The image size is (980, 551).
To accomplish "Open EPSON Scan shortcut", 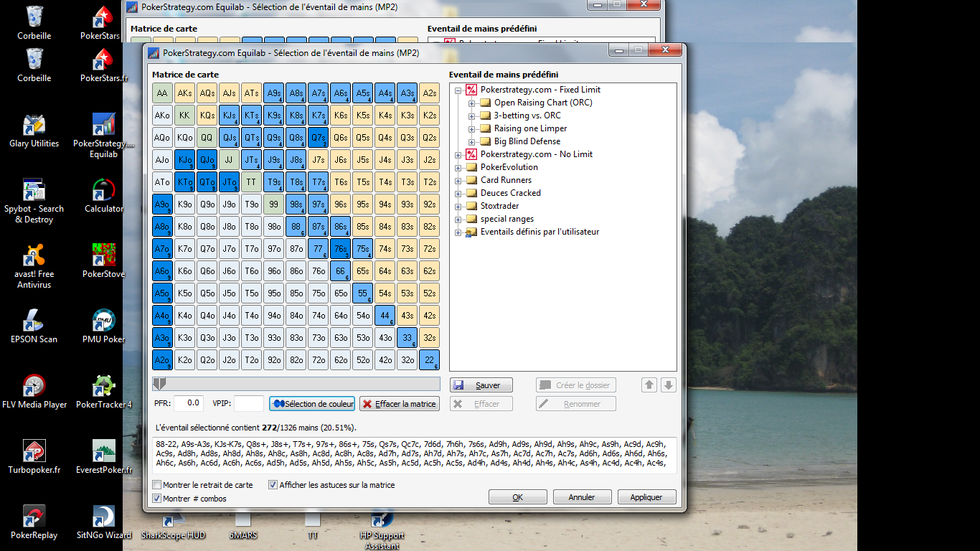I will point(34,326).
